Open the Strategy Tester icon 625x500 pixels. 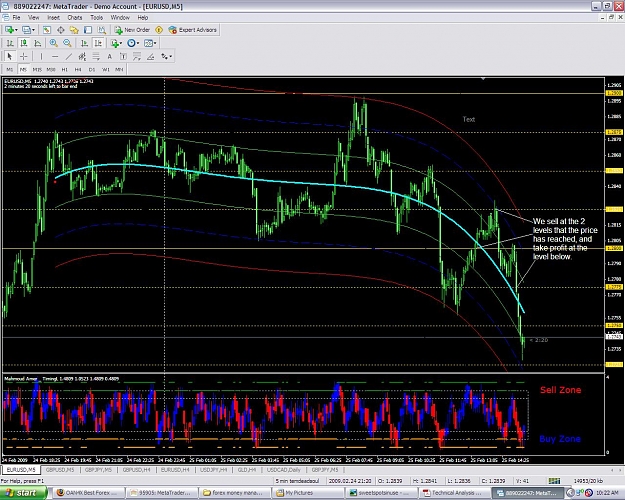point(102,30)
